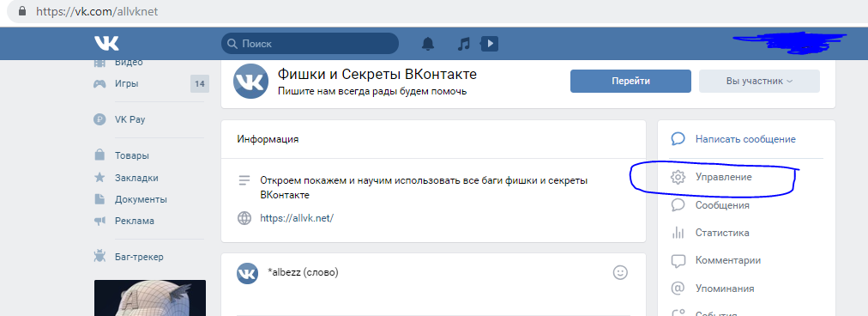Click the Видео film icon in the sidebar

[x=99, y=62]
